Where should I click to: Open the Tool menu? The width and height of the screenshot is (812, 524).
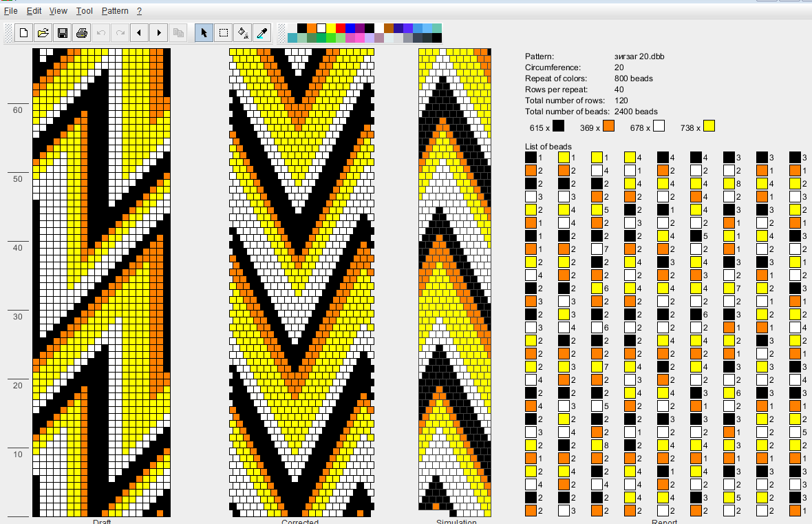(85, 11)
